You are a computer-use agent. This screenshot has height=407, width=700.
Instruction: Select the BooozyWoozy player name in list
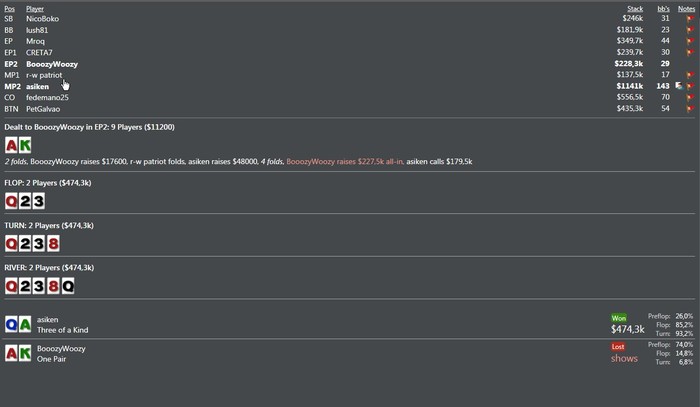coord(52,64)
